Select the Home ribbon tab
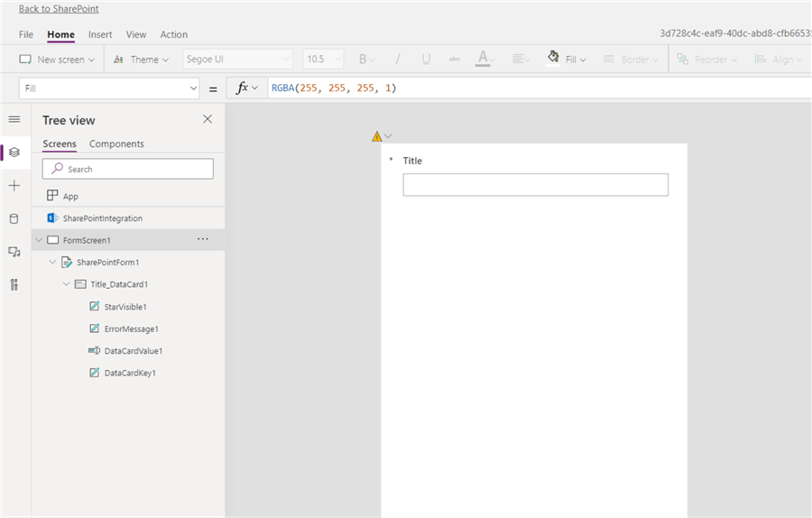The image size is (812, 518). coord(61,34)
